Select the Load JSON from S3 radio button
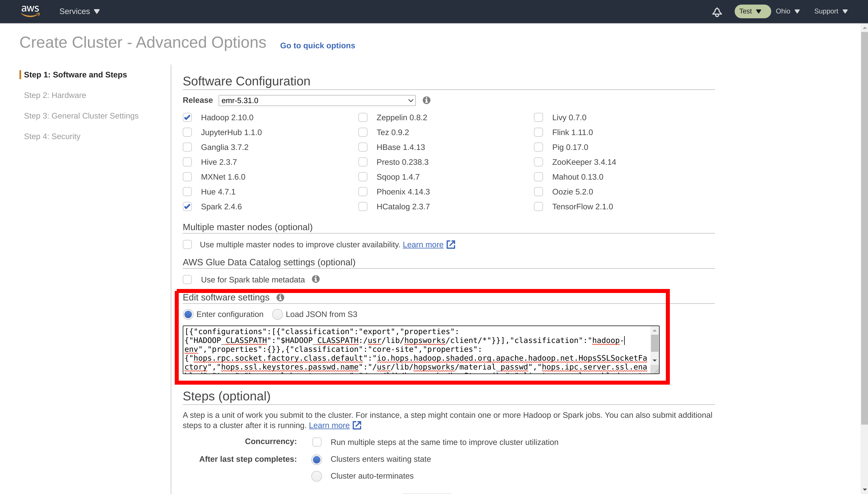 tap(277, 314)
